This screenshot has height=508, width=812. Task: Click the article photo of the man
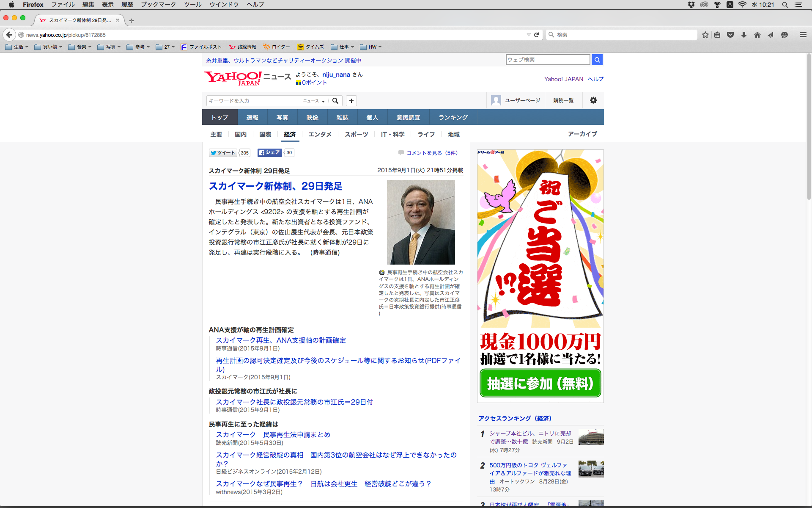(421, 222)
